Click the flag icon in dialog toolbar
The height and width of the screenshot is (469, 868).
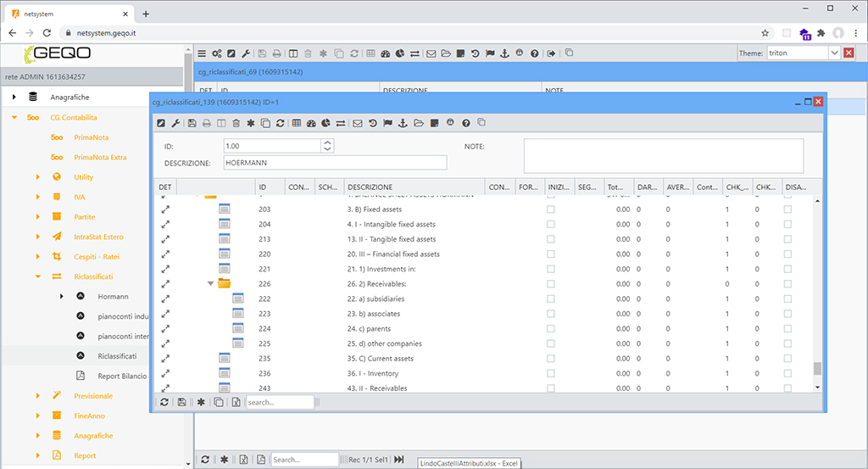point(387,123)
